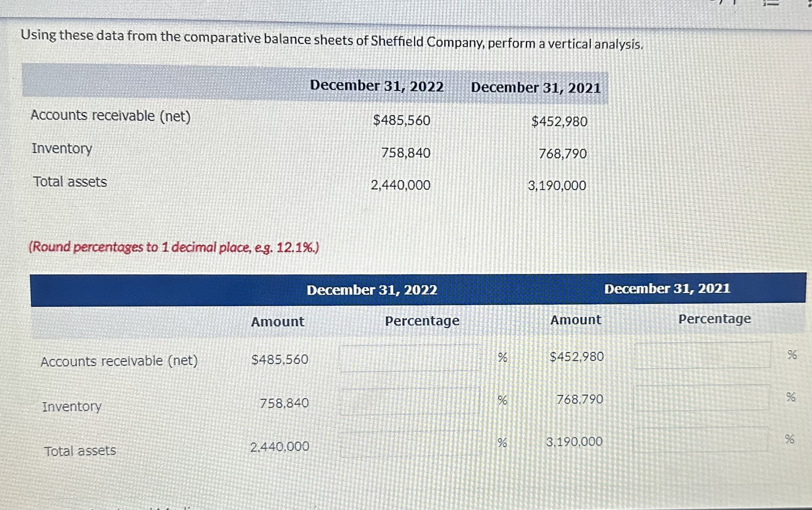This screenshot has height=510, width=812.
Task: Click the percent sign beside 2021 Accounts receivable field
Action: (x=792, y=354)
